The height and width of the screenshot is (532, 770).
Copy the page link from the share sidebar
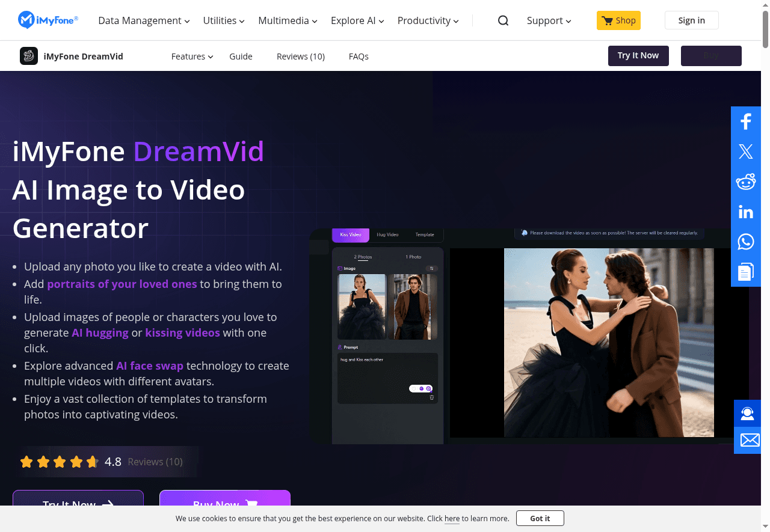tap(746, 271)
